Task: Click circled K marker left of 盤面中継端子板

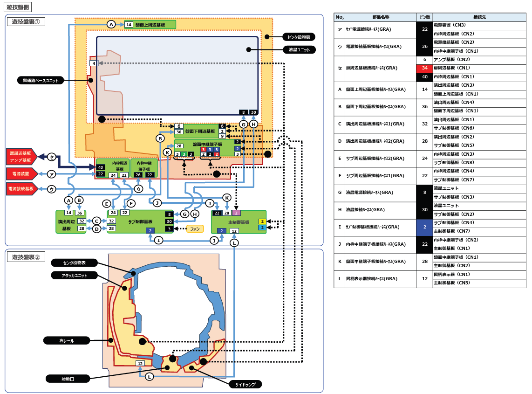Action: 167,152
